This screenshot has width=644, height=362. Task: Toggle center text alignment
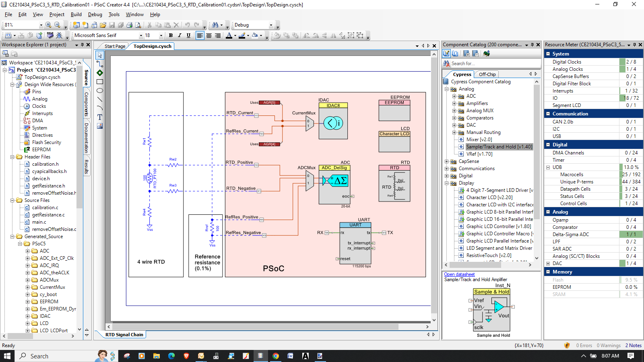(209, 35)
